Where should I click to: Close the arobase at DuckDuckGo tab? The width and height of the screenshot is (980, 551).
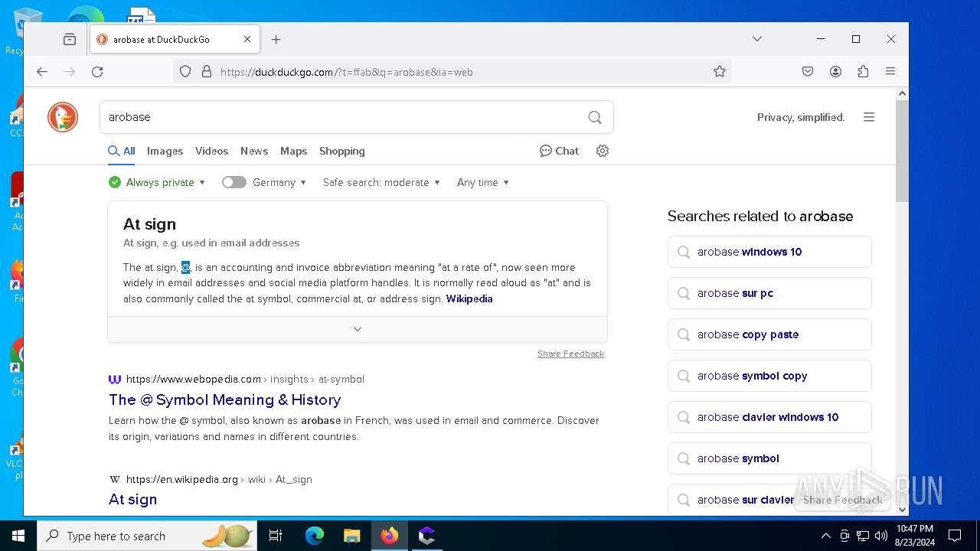coord(247,39)
